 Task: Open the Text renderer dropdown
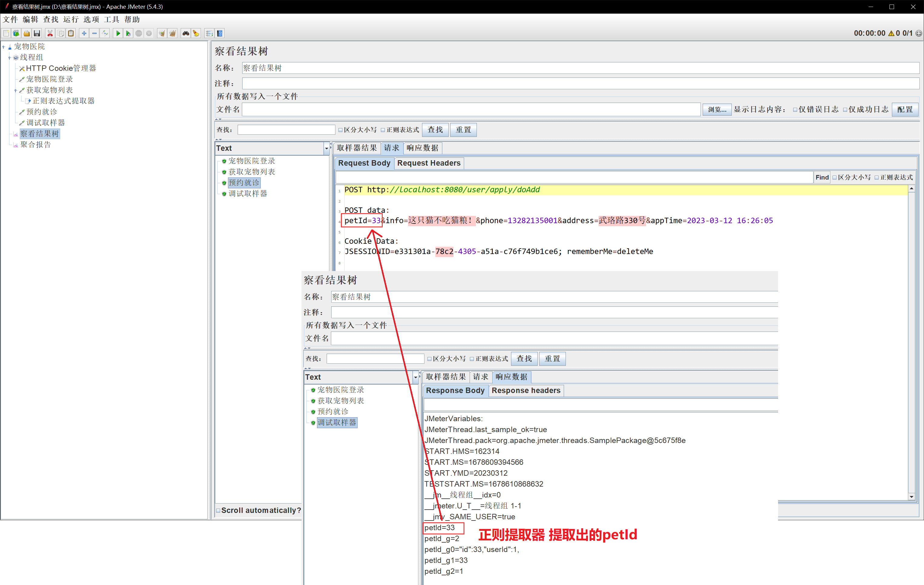(x=326, y=148)
